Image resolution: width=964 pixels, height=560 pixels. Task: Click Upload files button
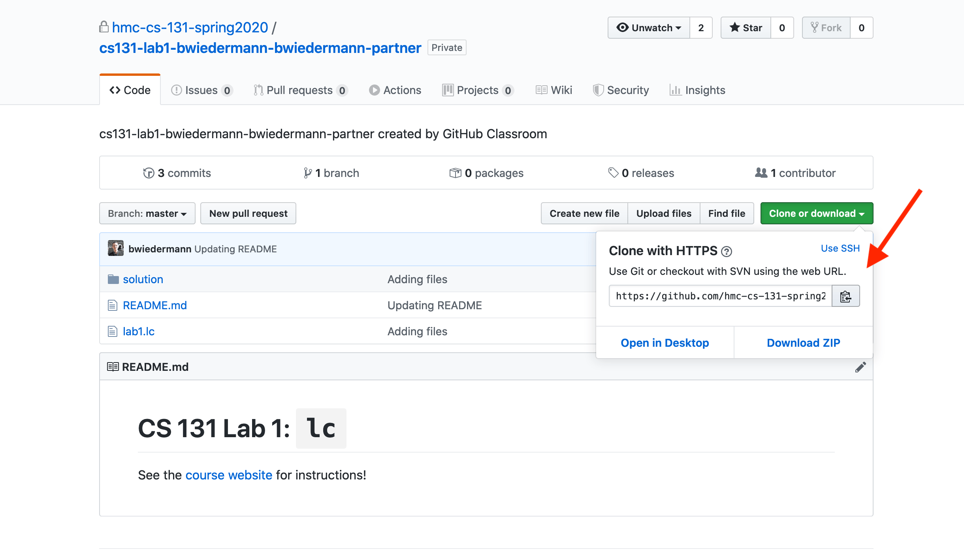coord(664,213)
